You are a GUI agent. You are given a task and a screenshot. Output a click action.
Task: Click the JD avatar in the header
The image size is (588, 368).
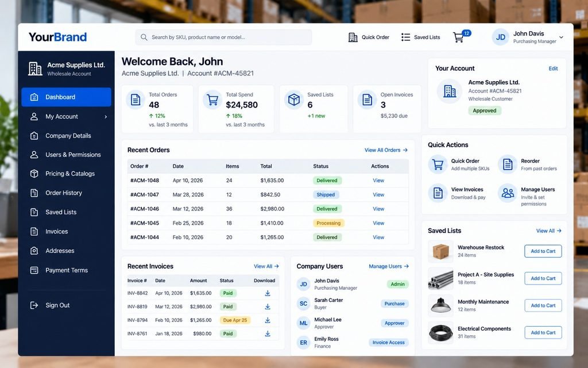tap(500, 37)
